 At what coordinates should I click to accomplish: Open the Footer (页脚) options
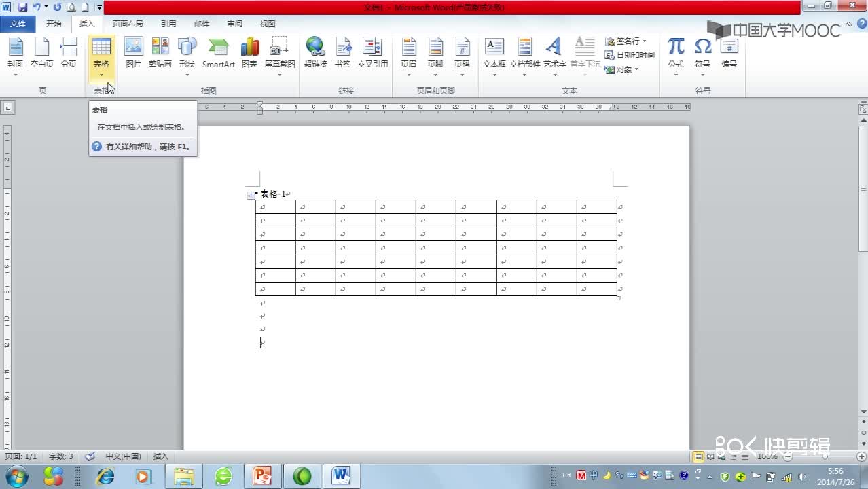[435, 56]
